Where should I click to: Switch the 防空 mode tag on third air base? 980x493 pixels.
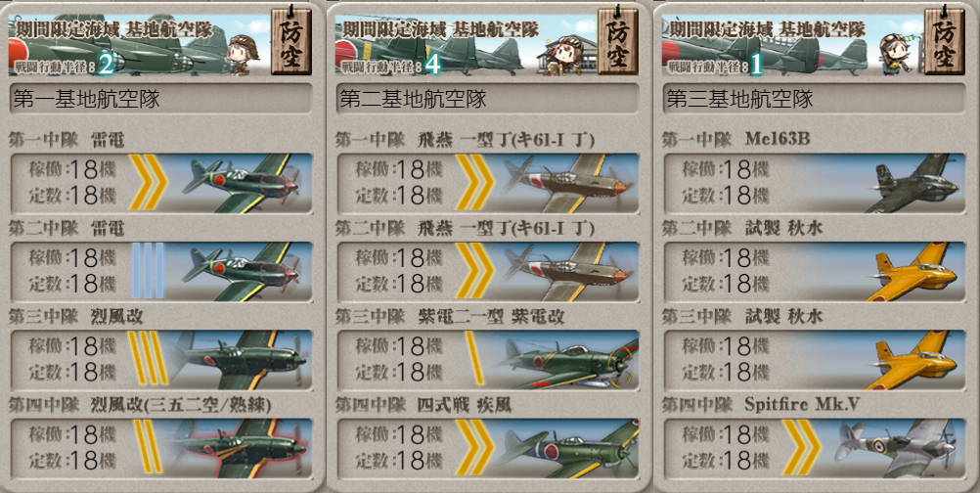[945, 41]
